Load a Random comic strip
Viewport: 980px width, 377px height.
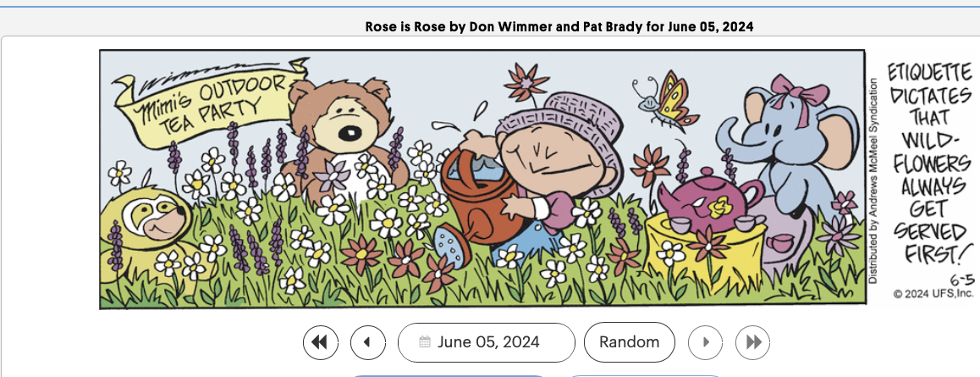(x=630, y=342)
